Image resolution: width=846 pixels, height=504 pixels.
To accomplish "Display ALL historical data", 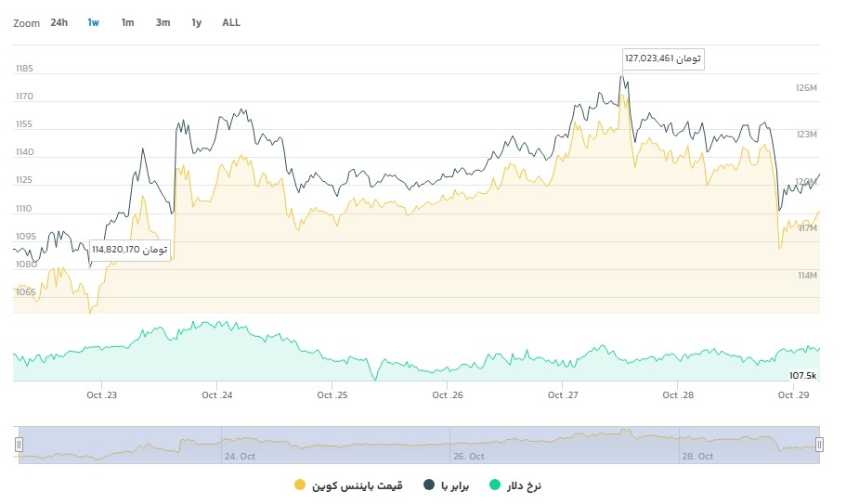I will (231, 22).
